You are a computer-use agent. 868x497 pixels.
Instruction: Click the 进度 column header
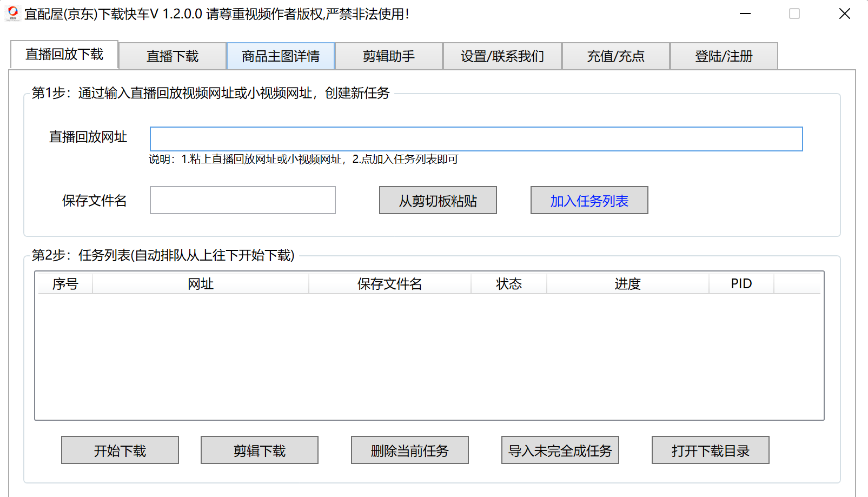point(628,283)
